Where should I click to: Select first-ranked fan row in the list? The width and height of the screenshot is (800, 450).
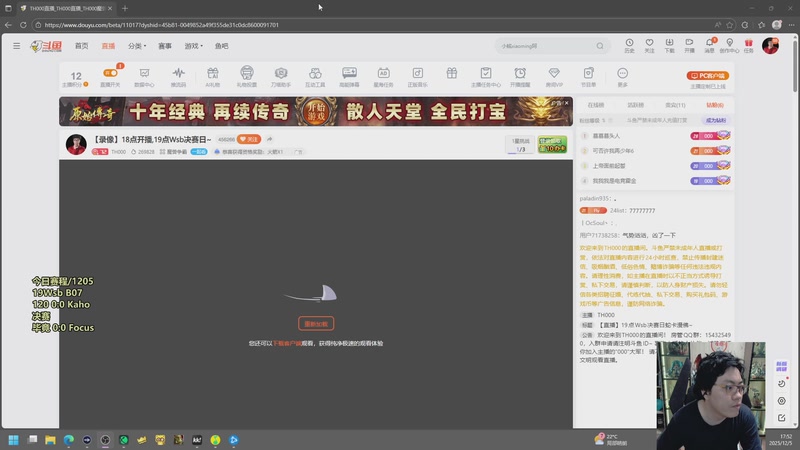[x=656, y=136]
